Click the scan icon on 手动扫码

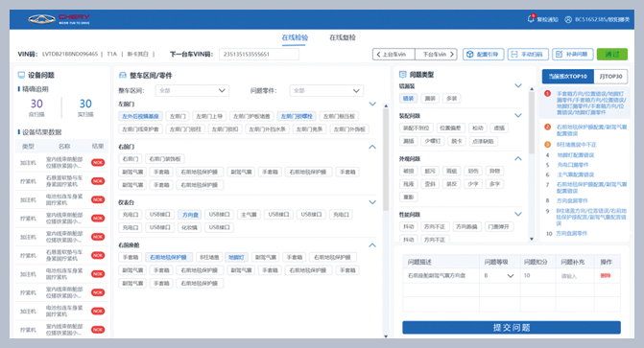pyautogui.click(x=514, y=55)
